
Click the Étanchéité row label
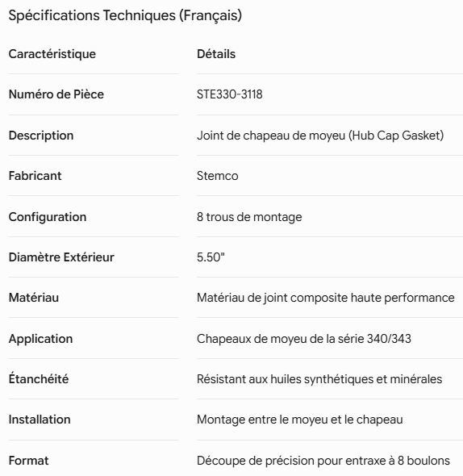(39, 379)
